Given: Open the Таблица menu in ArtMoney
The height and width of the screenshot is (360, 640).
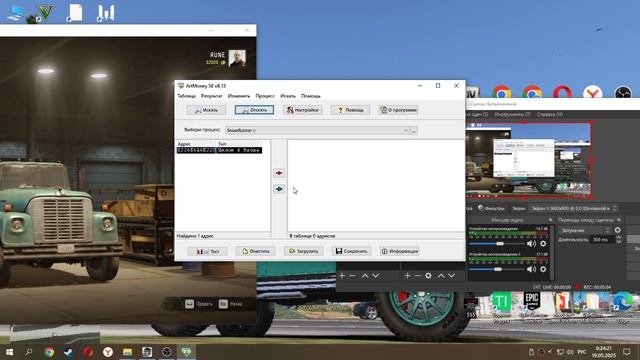Looking at the screenshot, I should (186, 96).
